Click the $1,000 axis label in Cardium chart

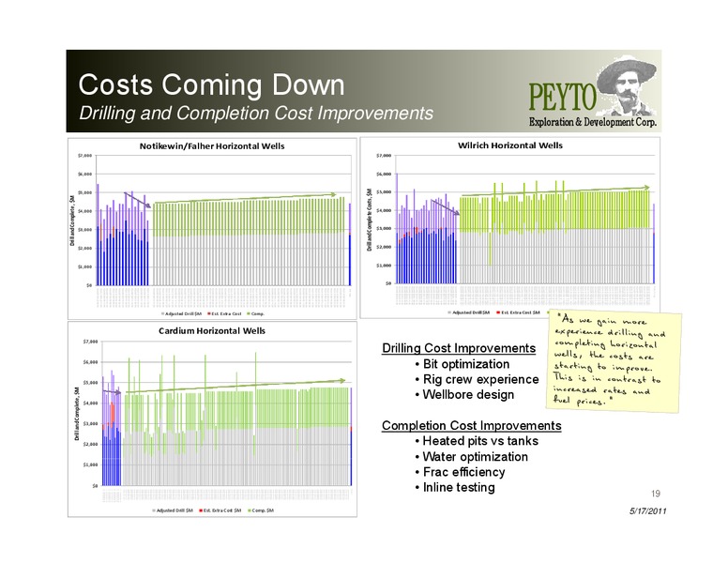91,465
